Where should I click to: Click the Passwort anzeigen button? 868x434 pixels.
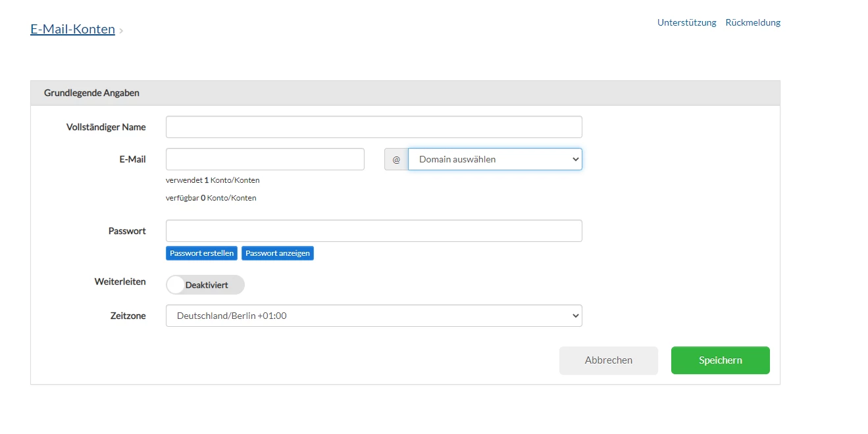pos(278,253)
